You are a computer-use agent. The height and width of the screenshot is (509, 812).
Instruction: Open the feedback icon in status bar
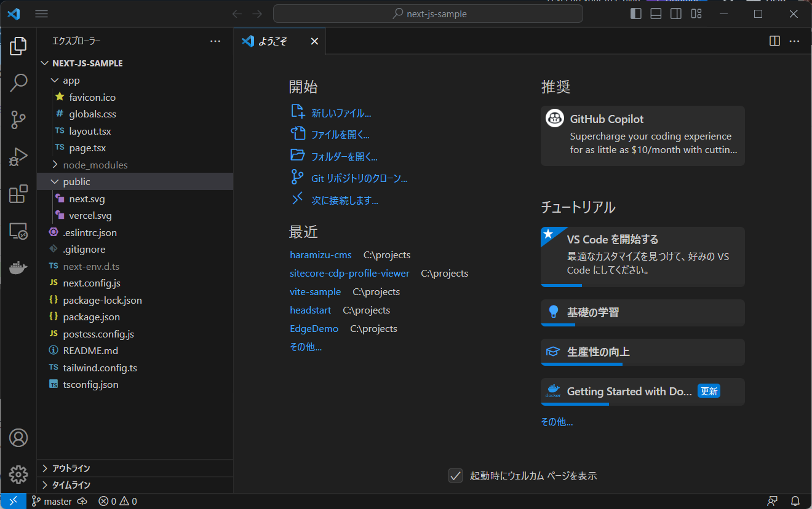pos(772,501)
